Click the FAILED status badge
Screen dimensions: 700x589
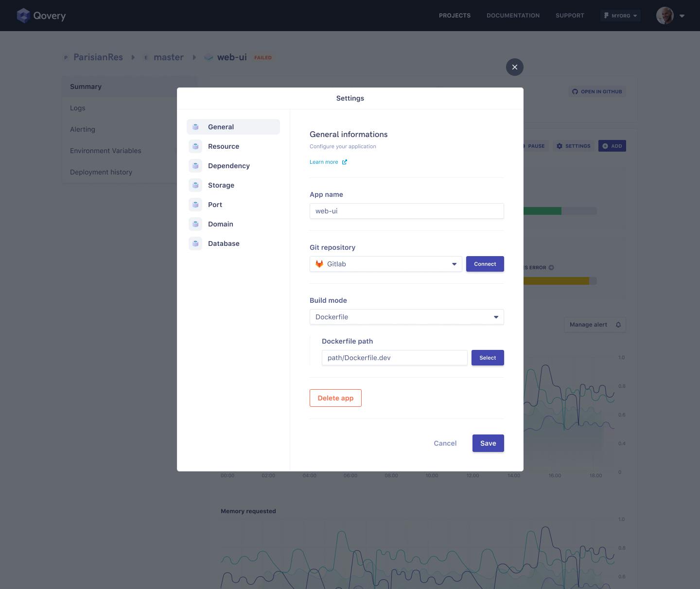(263, 57)
